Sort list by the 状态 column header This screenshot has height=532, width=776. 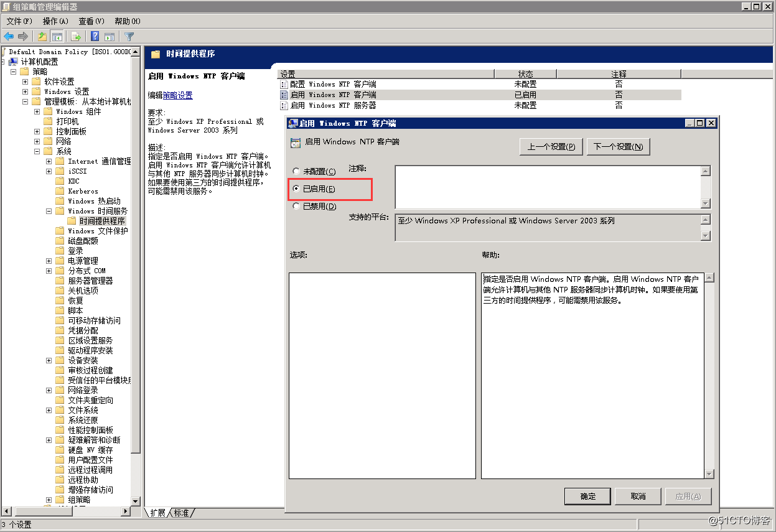tap(525, 74)
